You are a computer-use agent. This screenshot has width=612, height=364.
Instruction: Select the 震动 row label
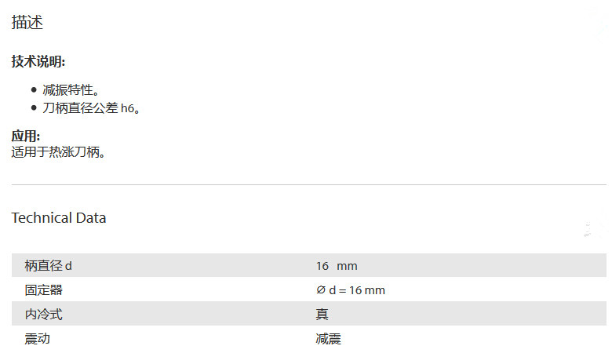tap(37, 339)
